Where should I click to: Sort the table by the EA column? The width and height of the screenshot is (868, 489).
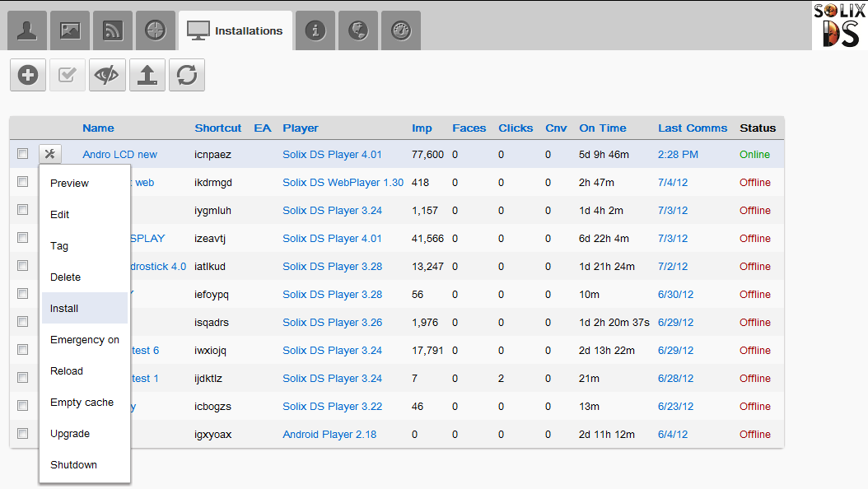(x=263, y=128)
